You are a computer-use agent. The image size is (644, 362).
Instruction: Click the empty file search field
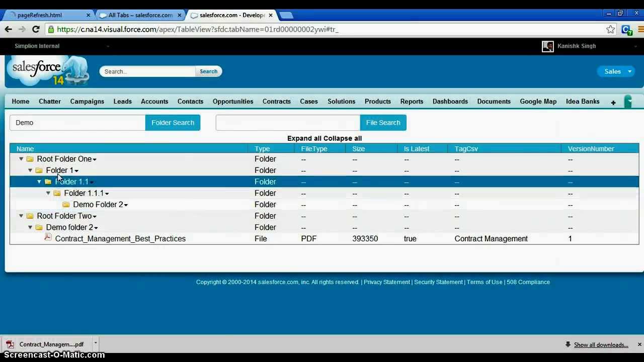point(288,123)
